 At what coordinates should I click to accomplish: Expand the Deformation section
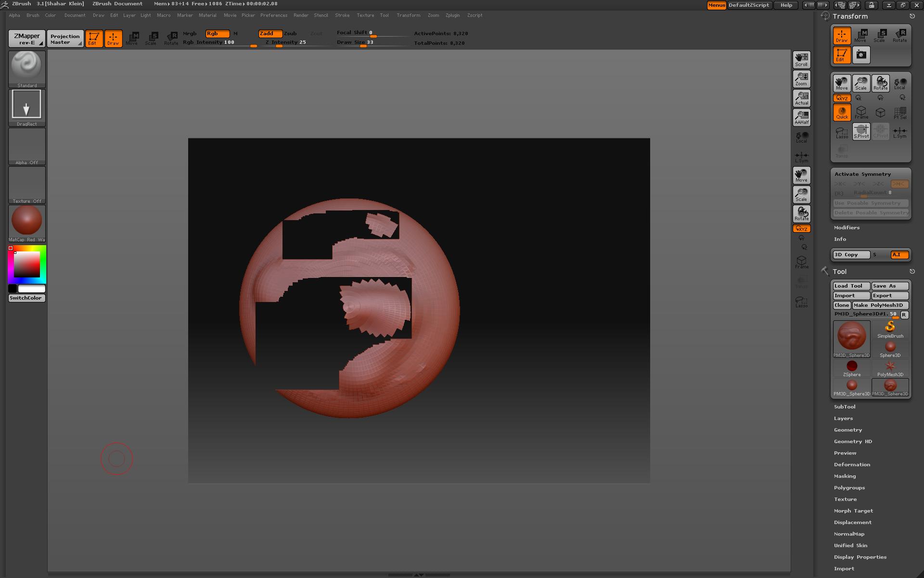852,464
